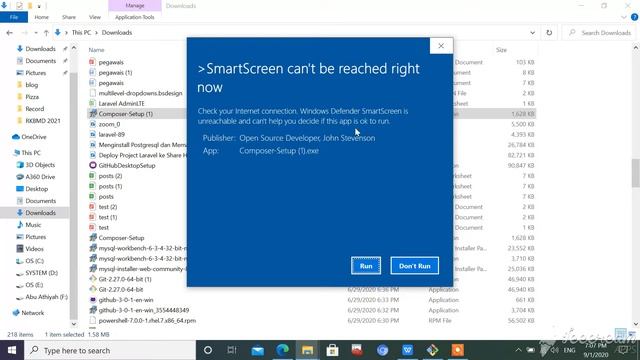Image resolution: width=640 pixels, height=360 pixels.
Task: Launch Microsoft Edge from the taskbar
Action: point(282,350)
